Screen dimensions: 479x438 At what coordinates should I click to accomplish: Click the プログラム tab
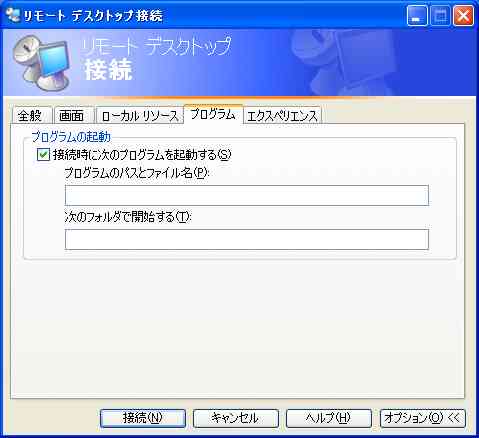(213, 114)
